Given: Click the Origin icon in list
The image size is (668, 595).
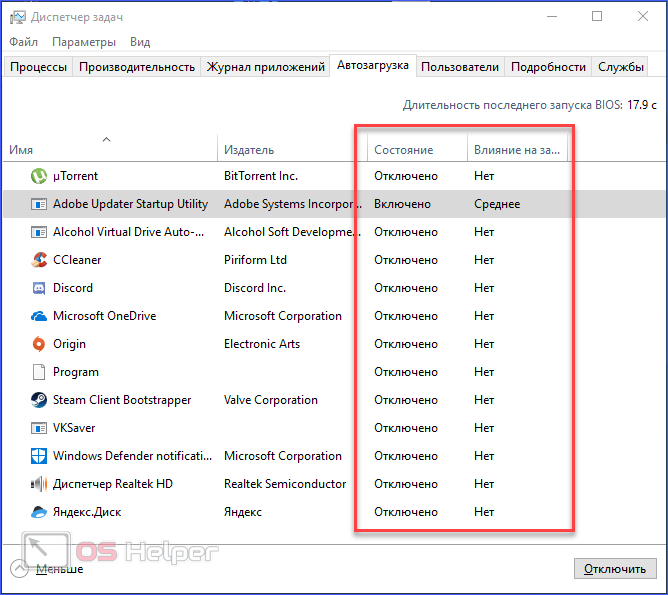Looking at the screenshot, I should click(39, 344).
